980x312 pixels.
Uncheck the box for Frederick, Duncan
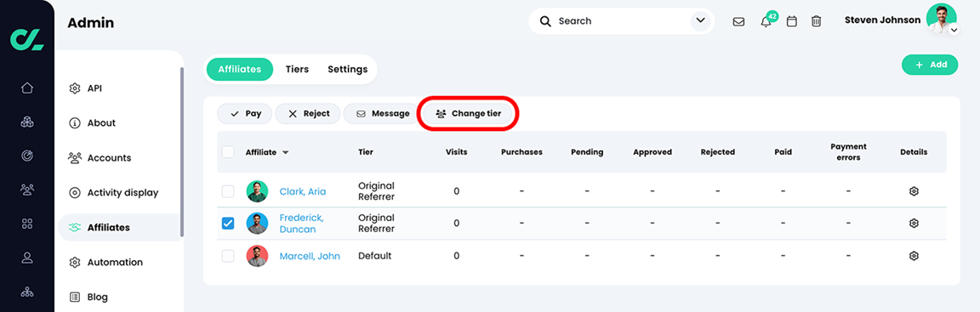228,224
